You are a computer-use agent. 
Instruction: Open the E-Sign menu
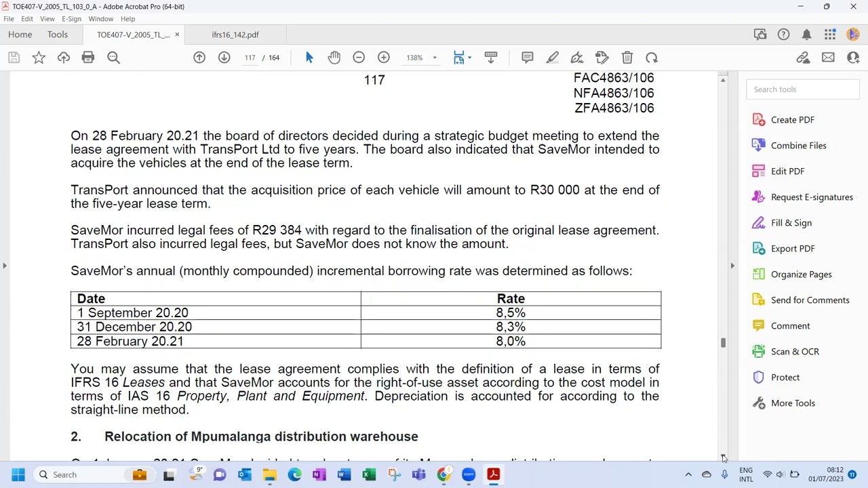71,19
